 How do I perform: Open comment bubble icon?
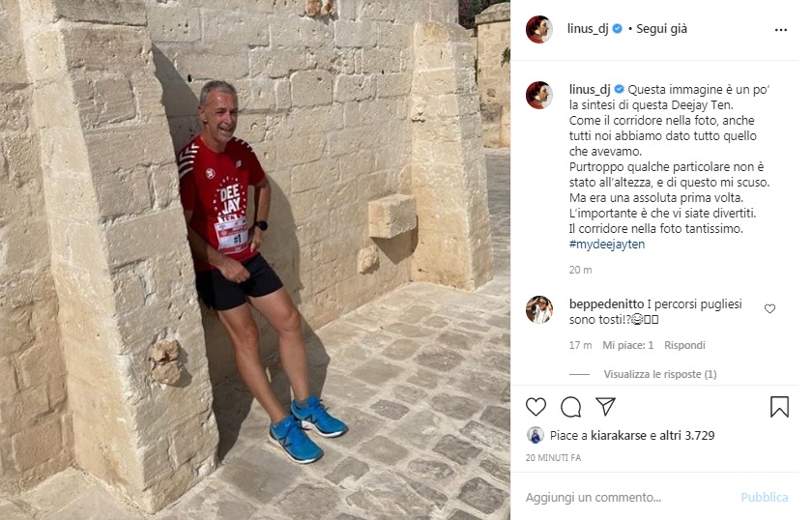570,407
